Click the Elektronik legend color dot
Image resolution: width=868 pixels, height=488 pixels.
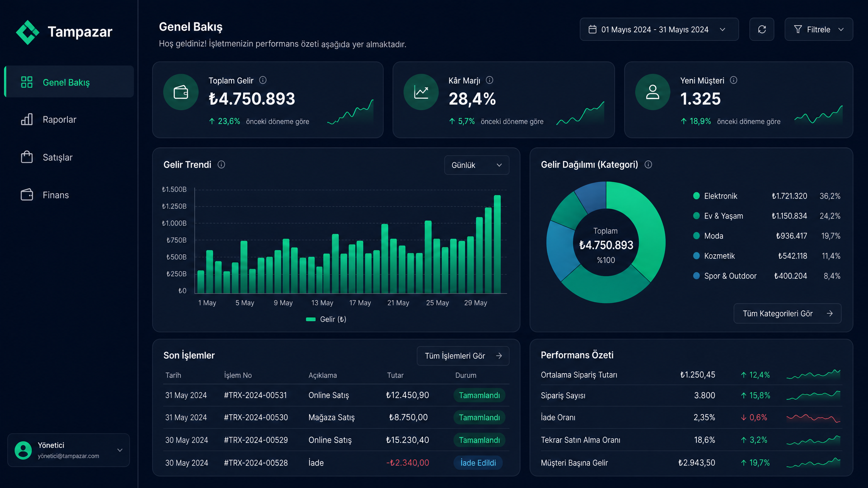(696, 196)
